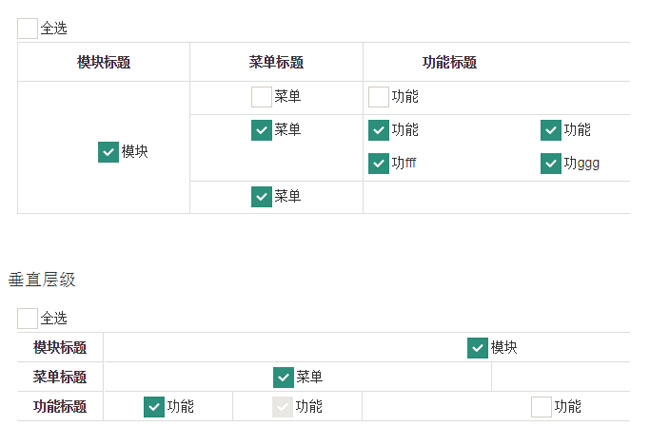Viewport: 650px width, 446px height.
Task: Click the 模块标题 column header in top table
Action: pos(103,62)
